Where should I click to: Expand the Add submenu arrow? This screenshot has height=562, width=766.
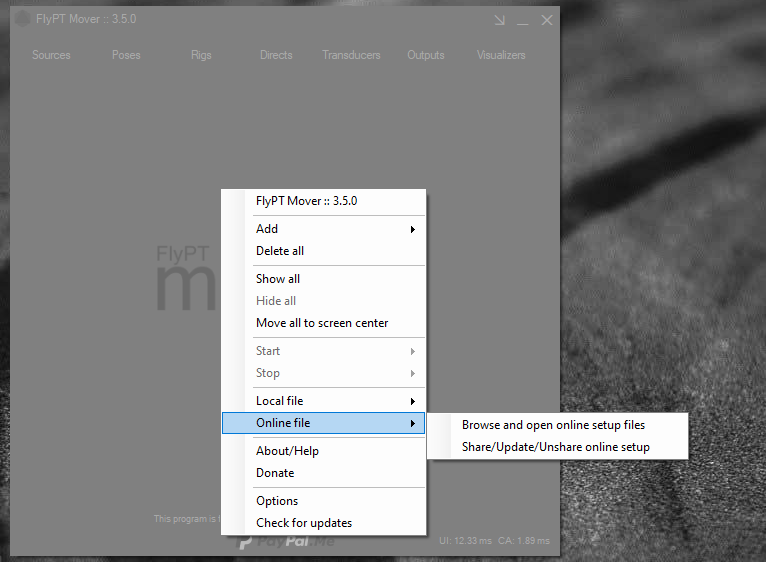(413, 229)
